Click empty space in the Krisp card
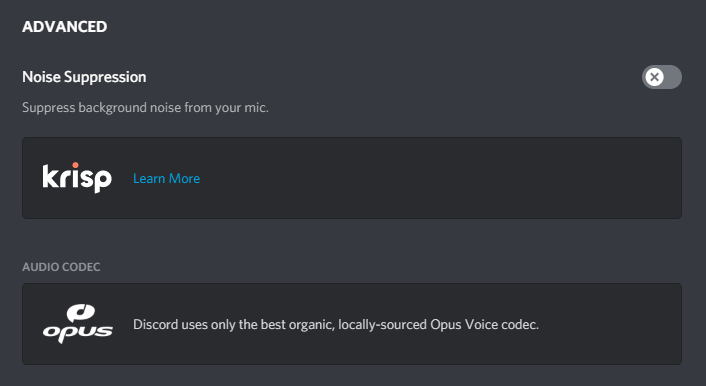The width and height of the screenshot is (706, 386). [428, 178]
